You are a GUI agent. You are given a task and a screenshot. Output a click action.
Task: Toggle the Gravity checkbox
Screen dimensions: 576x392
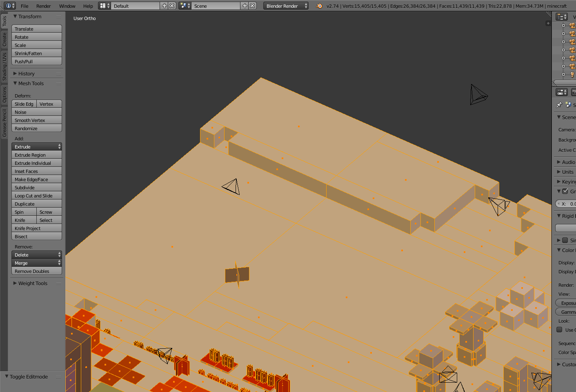pyautogui.click(x=565, y=191)
